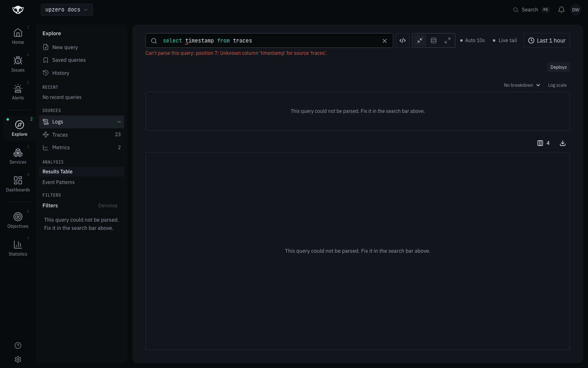The width and height of the screenshot is (588, 368).
Task: Toggle Log scale on chart
Action: [557, 85]
